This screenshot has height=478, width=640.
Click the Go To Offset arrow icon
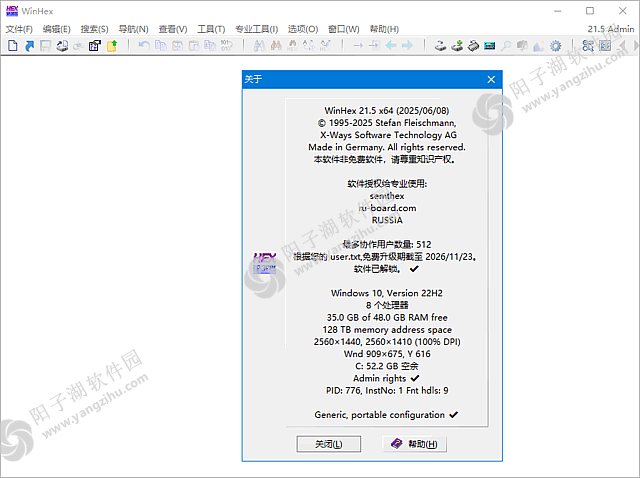pos(358,45)
